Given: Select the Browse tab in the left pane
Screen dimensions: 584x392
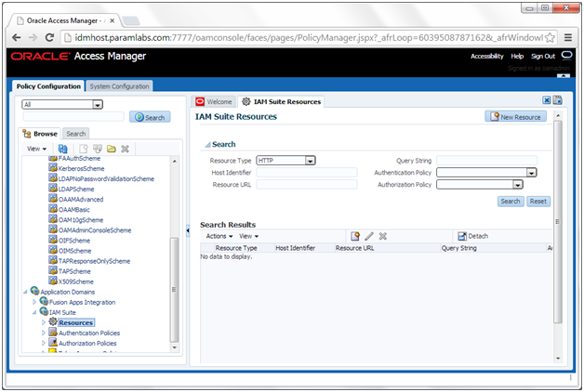Looking at the screenshot, I should click(x=40, y=134).
